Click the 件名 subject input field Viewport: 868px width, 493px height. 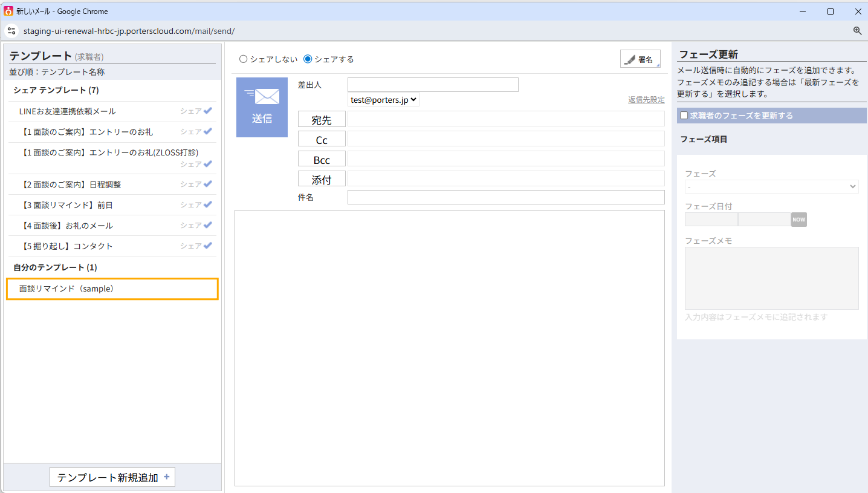pyautogui.click(x=505, y=197)
